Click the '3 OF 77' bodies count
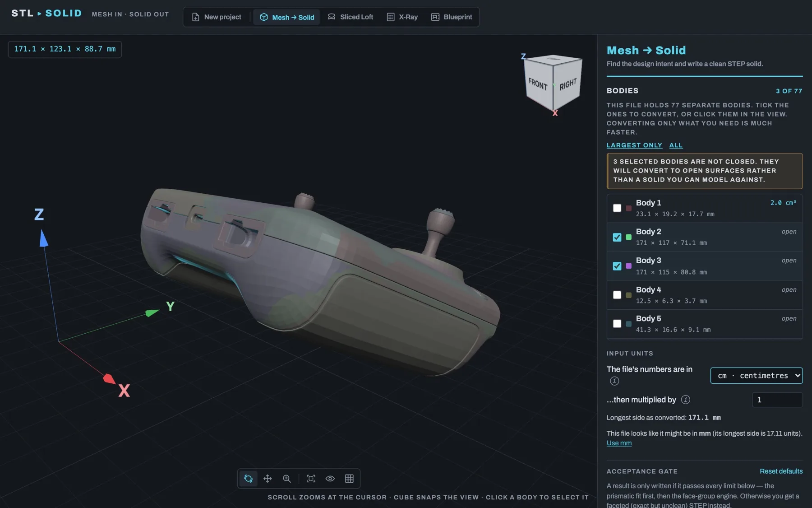Image resolution: width=812 pixels, height=508 pixels. 789,91
